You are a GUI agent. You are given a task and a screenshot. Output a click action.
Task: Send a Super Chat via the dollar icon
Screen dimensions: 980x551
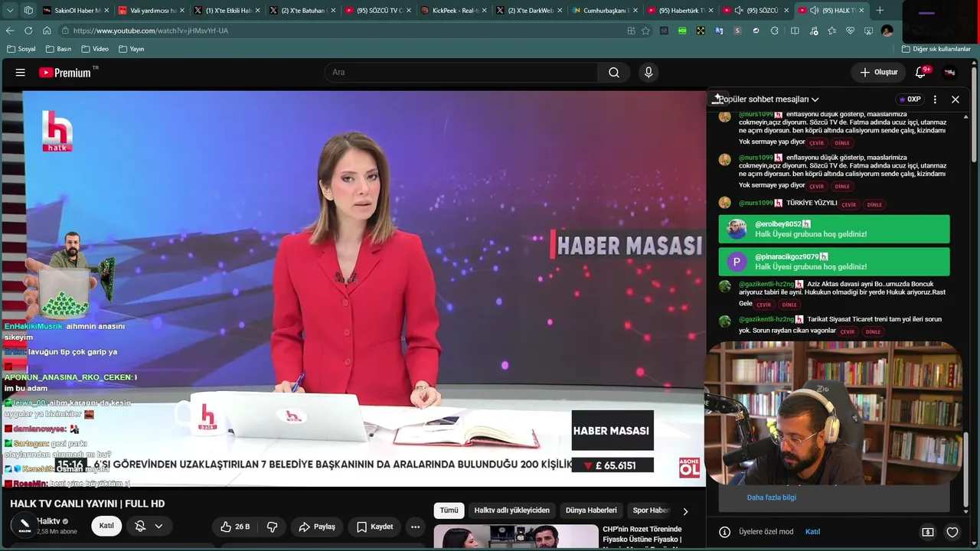point(928,532)
